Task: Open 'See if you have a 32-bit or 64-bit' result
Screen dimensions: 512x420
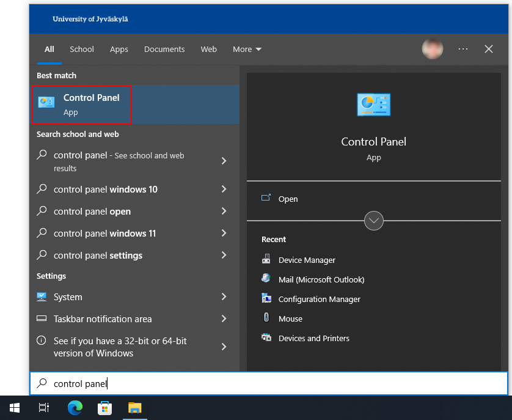Action: click(134, 347)
